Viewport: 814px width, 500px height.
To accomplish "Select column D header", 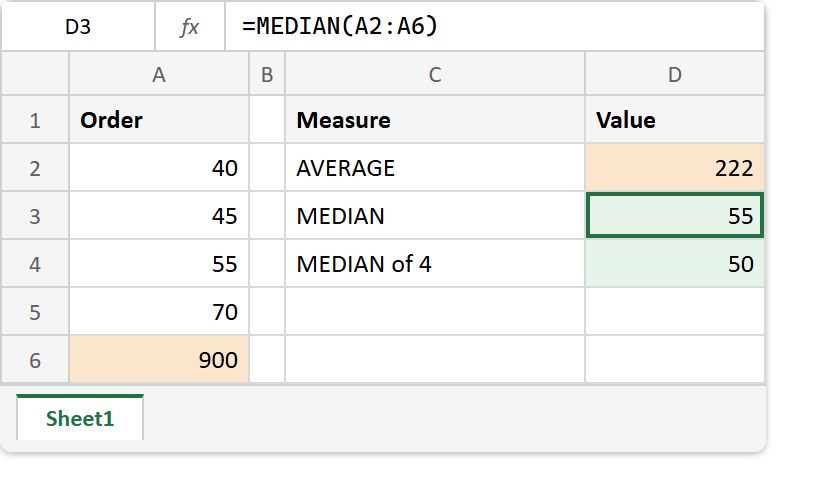I will (x=674, y=74).
